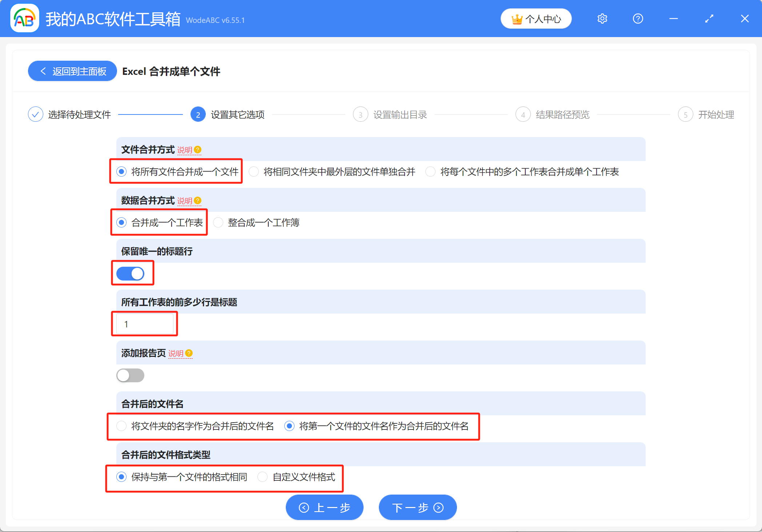Viewport: 762px width, 532px height.
Task: Open the 说明 help icon beside 文件合并方式
Action: coord(197,149)
